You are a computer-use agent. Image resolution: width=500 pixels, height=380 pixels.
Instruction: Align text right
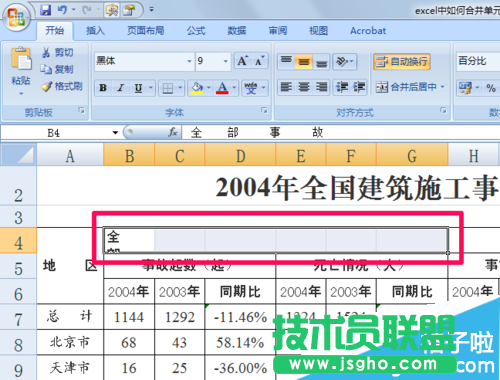click(321, 87)
